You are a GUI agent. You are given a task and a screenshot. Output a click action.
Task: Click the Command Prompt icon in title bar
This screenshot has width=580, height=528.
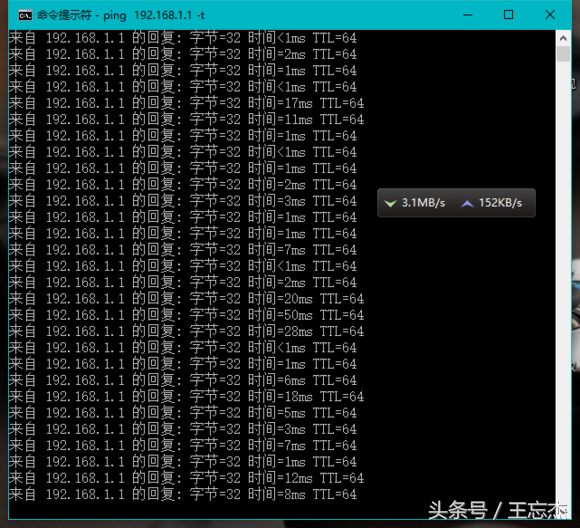tap(25, 15)
